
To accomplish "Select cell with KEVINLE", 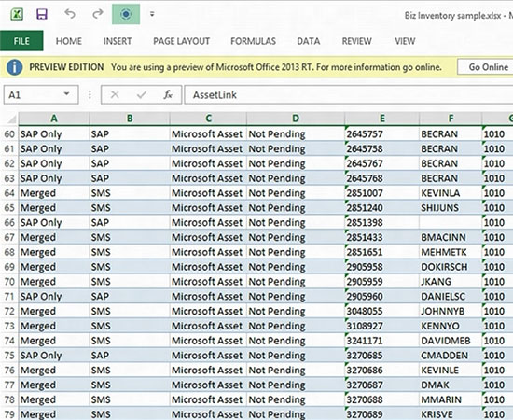I will [x=451, y=371].
